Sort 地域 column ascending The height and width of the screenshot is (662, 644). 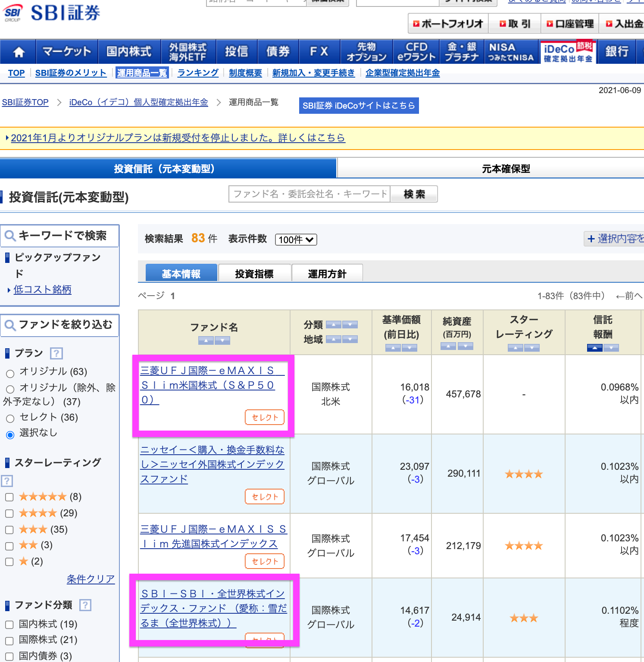[x=334, y=339]
